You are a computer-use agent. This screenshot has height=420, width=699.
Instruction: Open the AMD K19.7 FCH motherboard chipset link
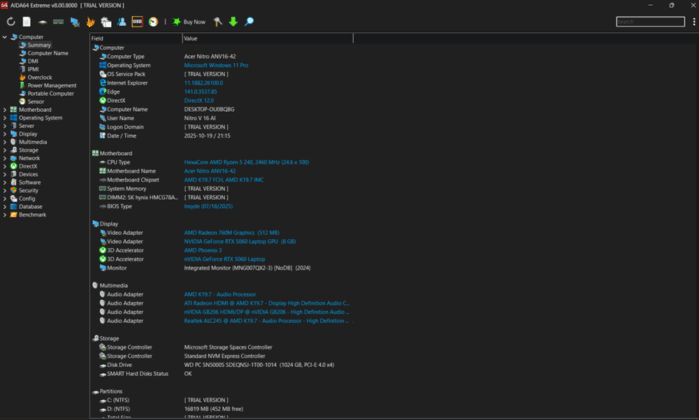pos(224,180)
